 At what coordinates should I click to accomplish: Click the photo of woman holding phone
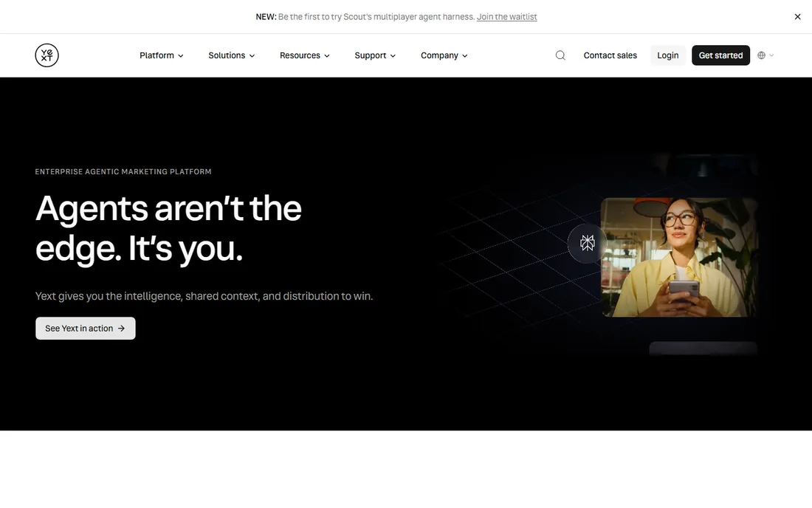[x=679, y=258]
